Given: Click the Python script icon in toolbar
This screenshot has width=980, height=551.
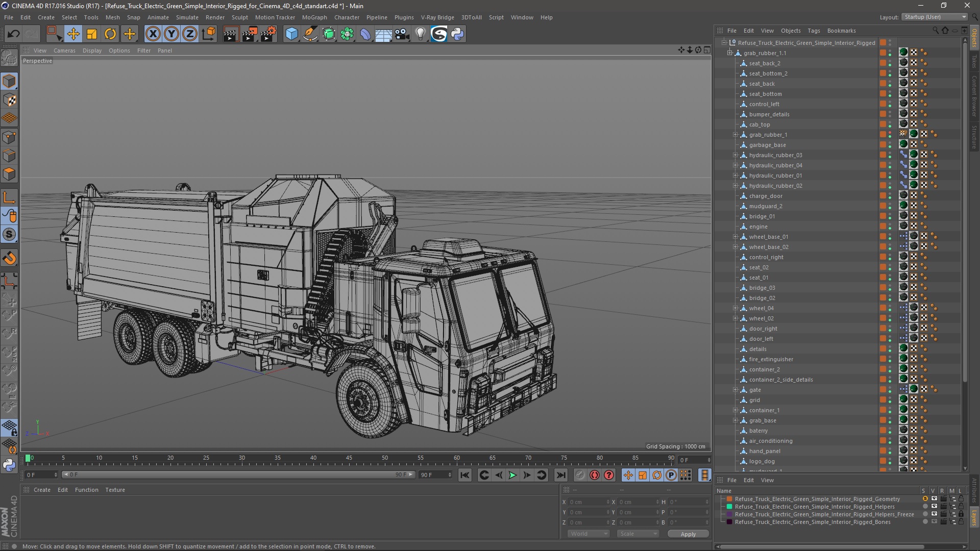Looking at the screenshot, I should point(457,34).
